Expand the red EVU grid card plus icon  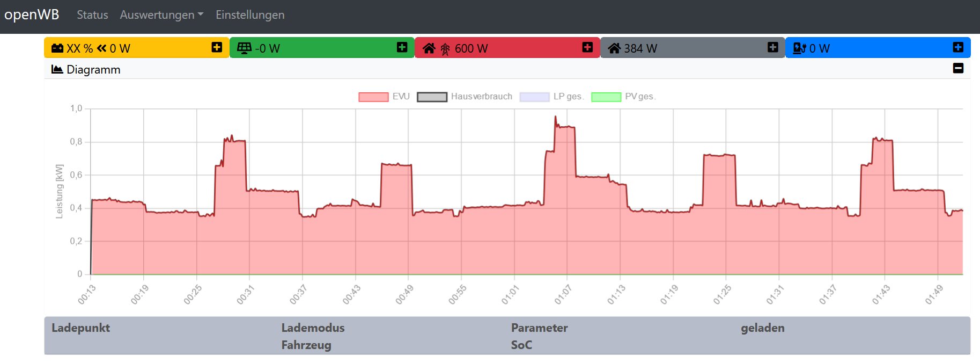click(587, 48)
